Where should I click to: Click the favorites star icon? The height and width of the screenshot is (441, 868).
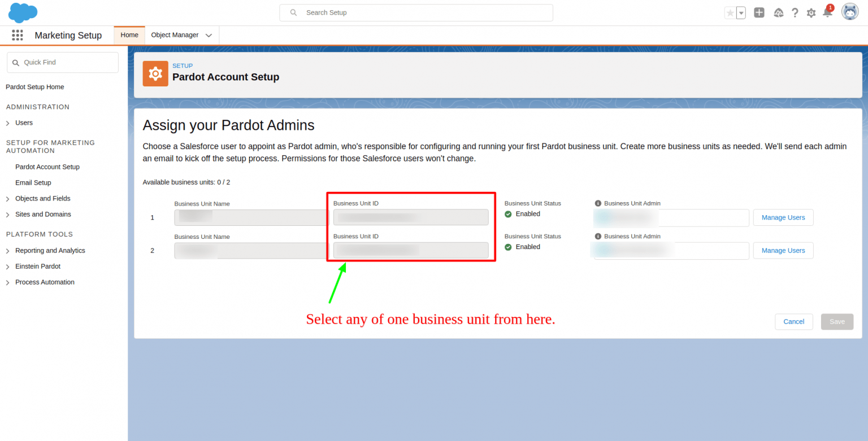point(730,12)
